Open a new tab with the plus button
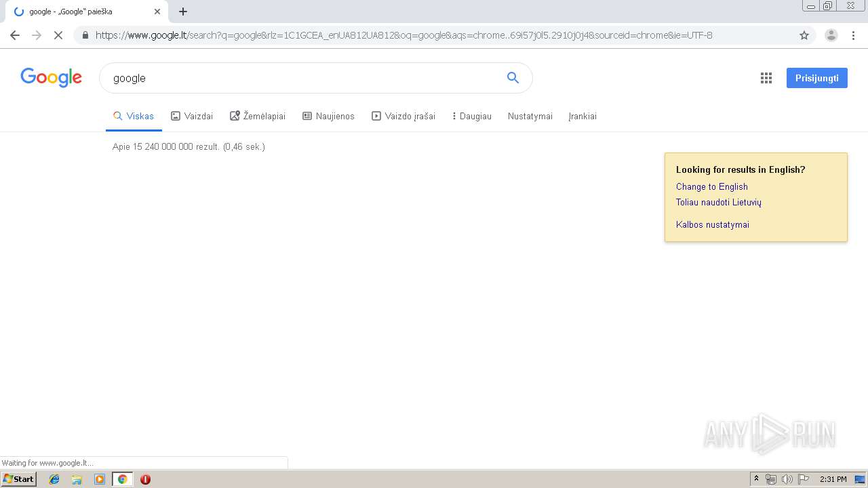The image size is (868, 488). (183, 12)
